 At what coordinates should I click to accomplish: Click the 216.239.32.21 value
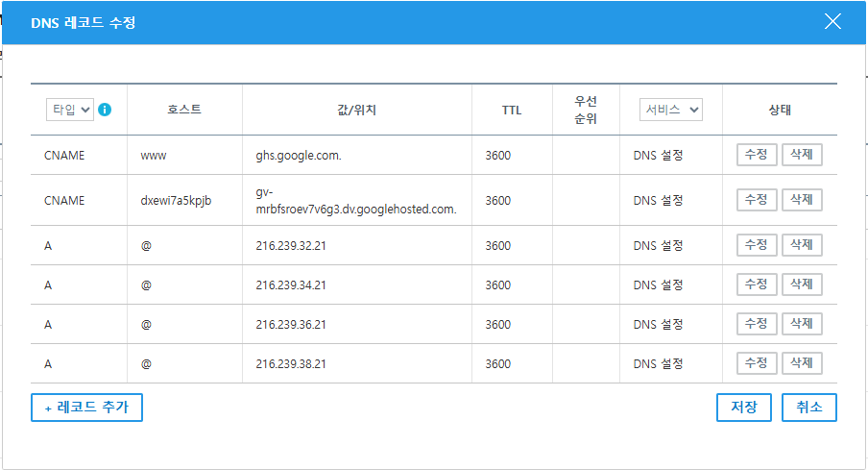291,245
